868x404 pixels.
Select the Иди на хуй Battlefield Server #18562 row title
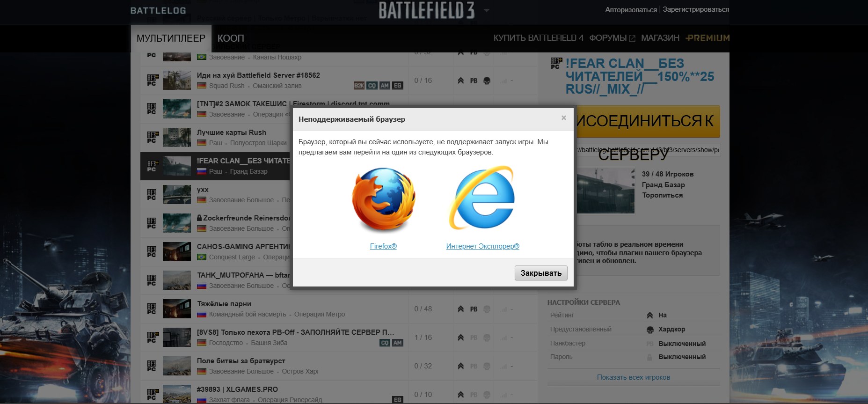point(258,75)
